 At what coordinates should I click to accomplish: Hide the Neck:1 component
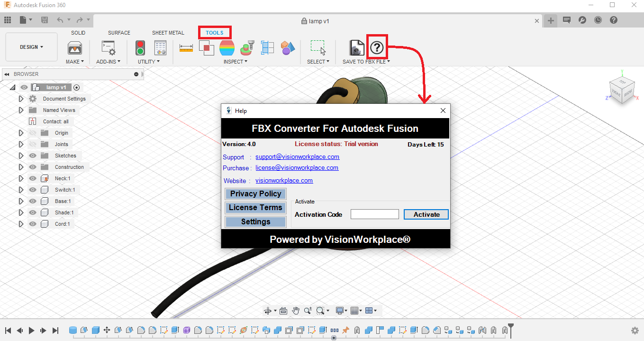pyautogui.click(x=33, y=178)
